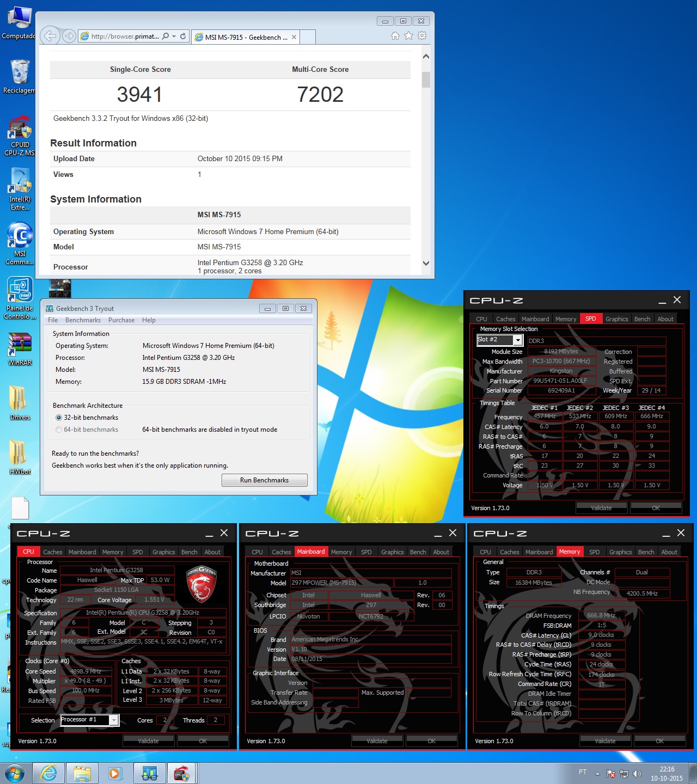
Task: Open the CPUID CPU-Z MSI desktop shortcut
Action: click(19, 136)
